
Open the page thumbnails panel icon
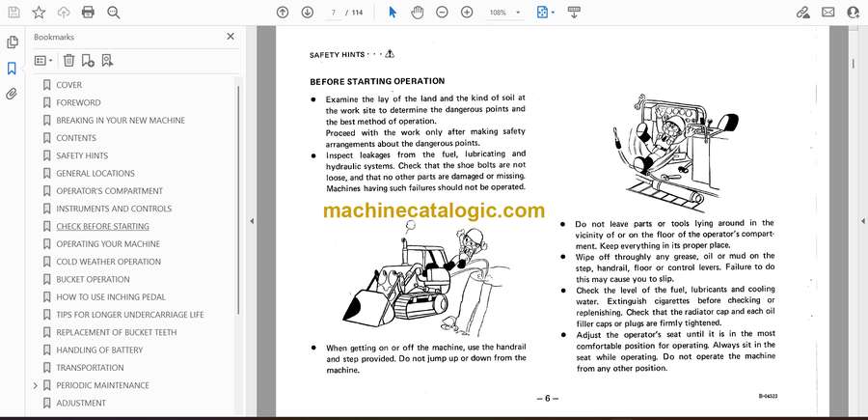(x=12, y=42)
